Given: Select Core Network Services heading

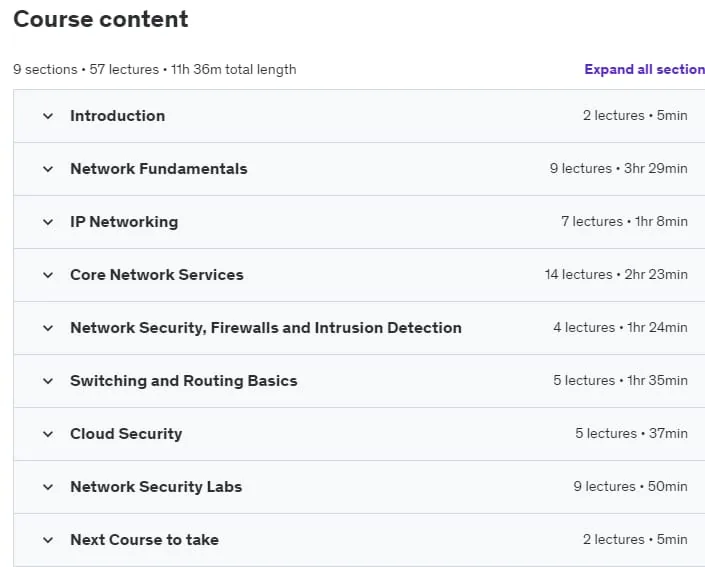Looking at the screenshot, I should click(x=157, y=275).
